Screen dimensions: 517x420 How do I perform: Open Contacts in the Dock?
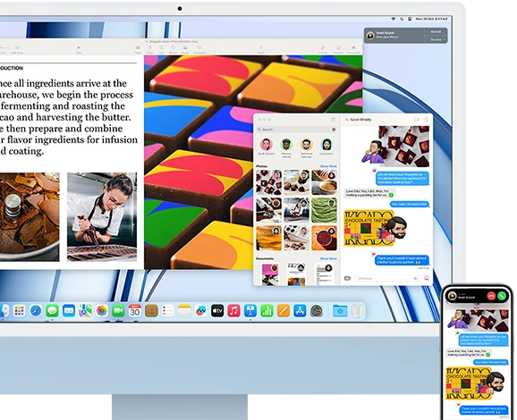coord(151,311)
